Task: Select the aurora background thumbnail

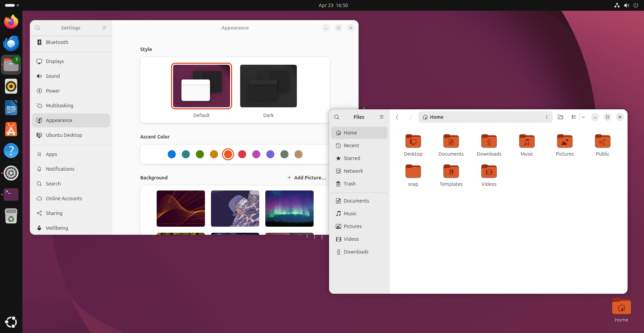Action: 289,209
